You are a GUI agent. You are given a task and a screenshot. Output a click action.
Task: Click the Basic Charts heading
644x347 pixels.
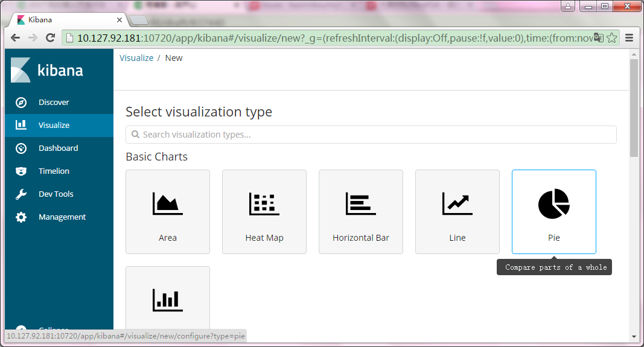click(156, 157)
